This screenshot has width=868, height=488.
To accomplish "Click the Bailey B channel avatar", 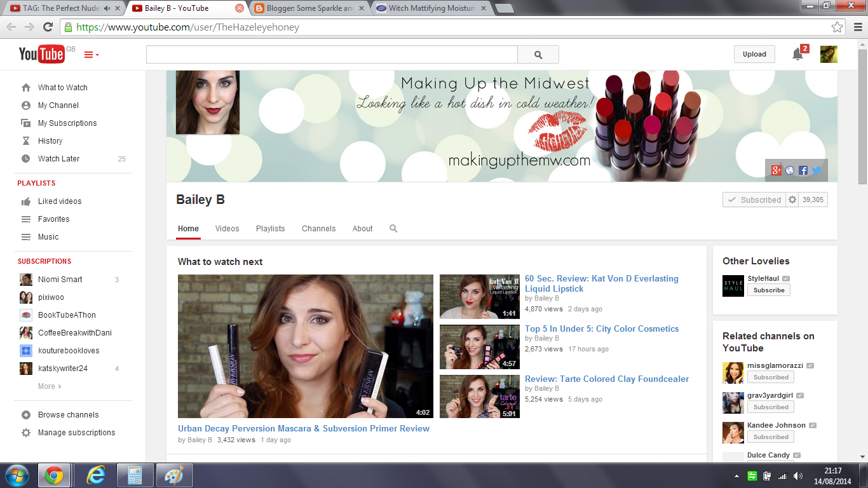I will tap(208, 102).
